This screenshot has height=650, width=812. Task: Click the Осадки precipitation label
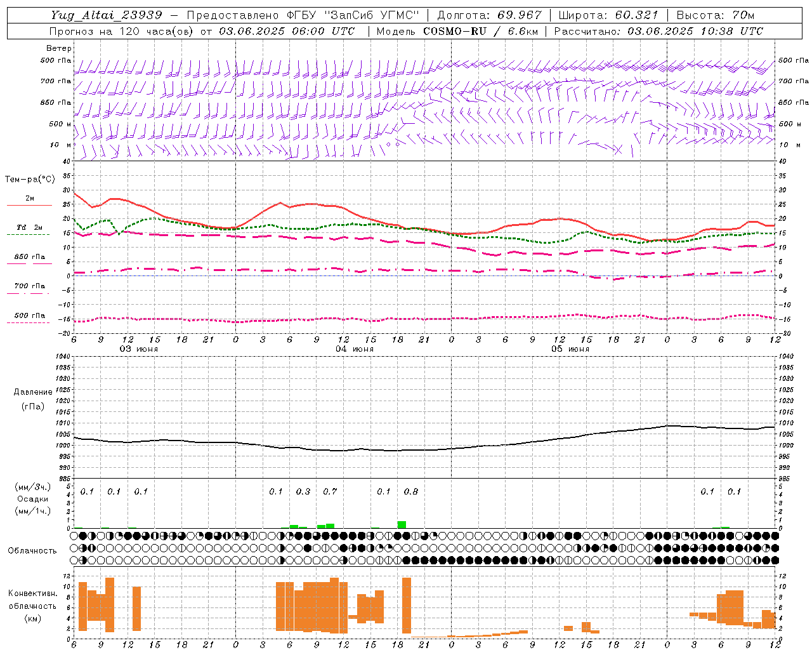[x=32, y=499]
